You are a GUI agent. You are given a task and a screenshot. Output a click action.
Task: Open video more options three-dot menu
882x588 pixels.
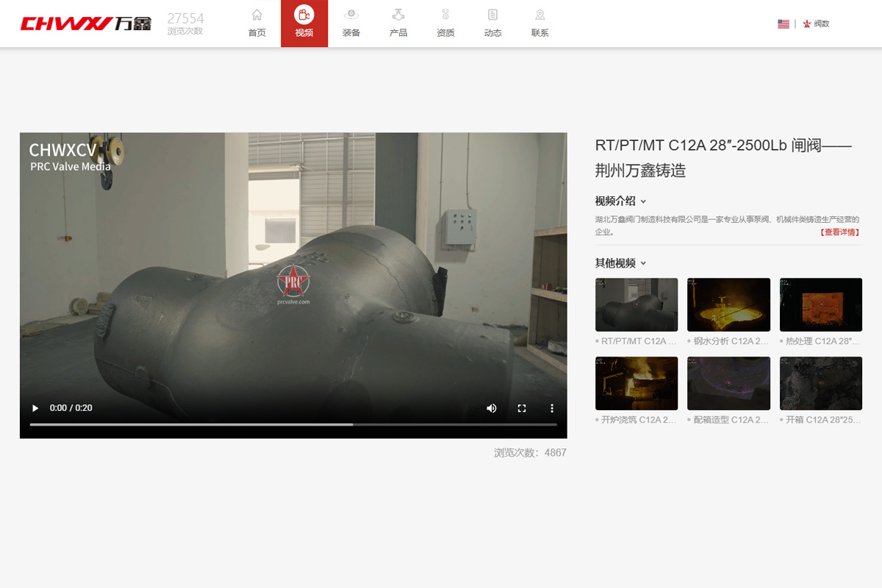coord(552,408)
